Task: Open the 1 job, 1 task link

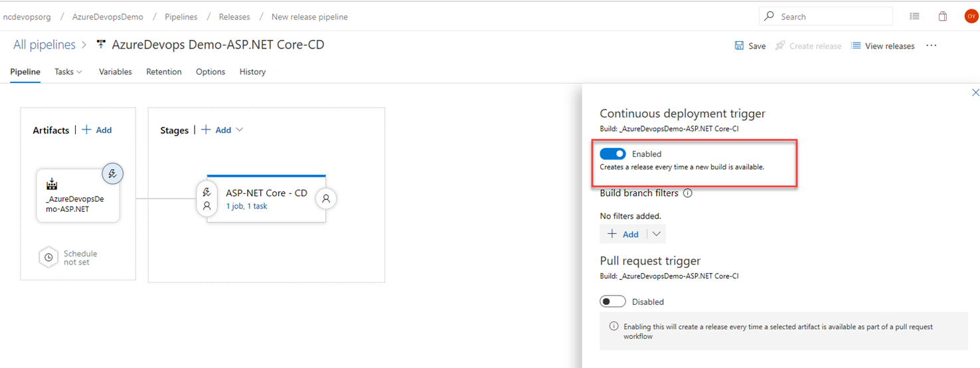Action: coord(246,207)
